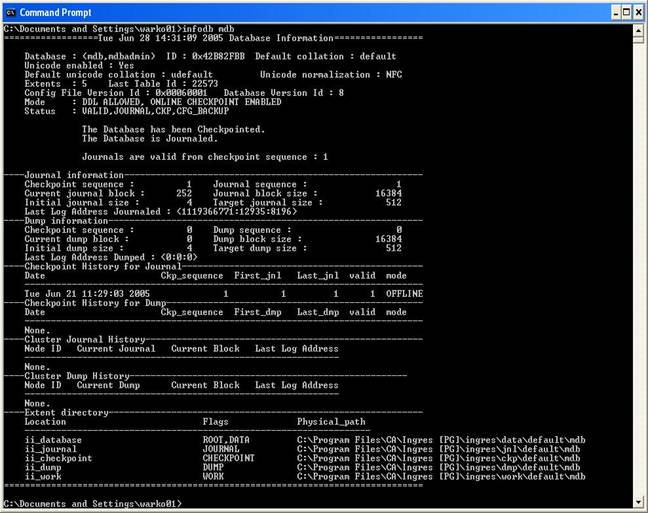
Task: Maximize the Command Prompt window
Action: coord(627,12)
